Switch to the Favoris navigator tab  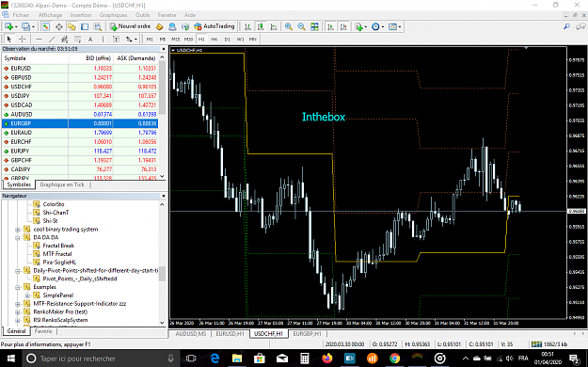pos(43,331)
